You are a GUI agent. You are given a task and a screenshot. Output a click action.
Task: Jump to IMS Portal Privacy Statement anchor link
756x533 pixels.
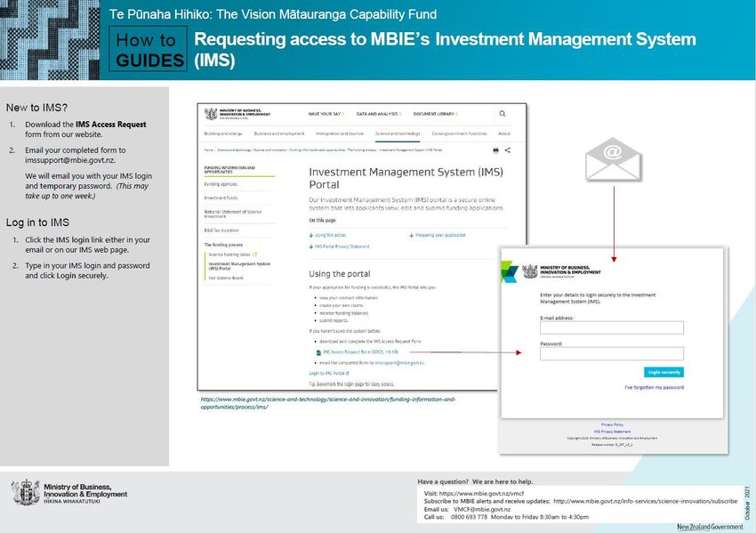click(342, 246)
